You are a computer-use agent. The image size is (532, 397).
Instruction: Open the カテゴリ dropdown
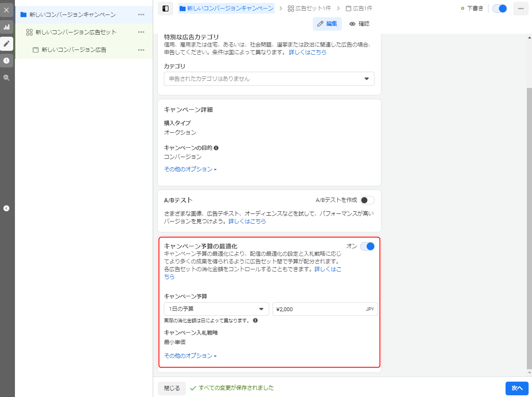[269, 79]
